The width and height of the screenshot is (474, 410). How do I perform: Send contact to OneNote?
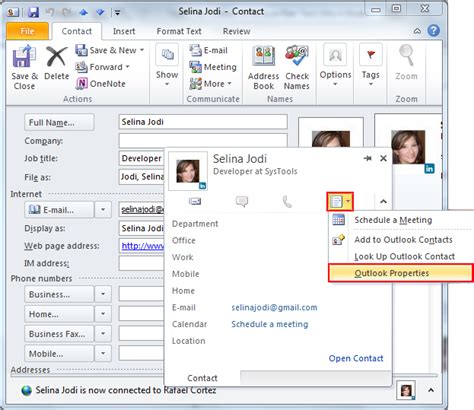coord(101,84)
